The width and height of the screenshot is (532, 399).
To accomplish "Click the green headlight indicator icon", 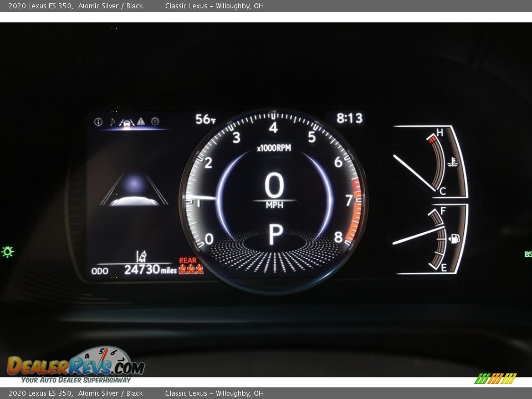I will tap(7, 252).
